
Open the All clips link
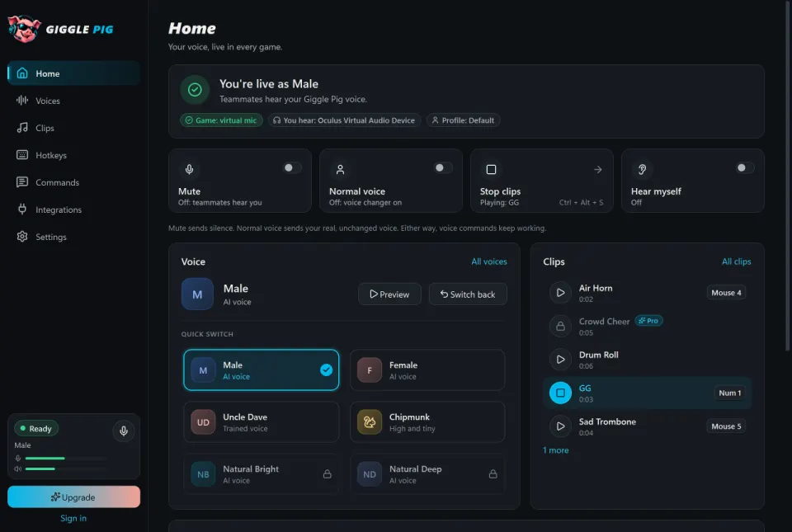tap(736, 261)
